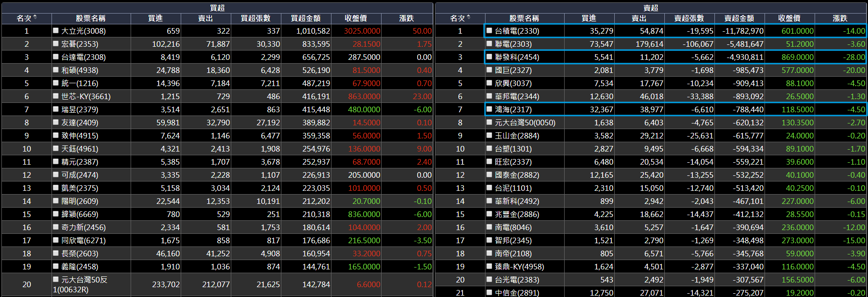Click 股票名稱 column header in 賣超 table
The width and height of the screenshot is (868, 297).
(x=524, y=18)
